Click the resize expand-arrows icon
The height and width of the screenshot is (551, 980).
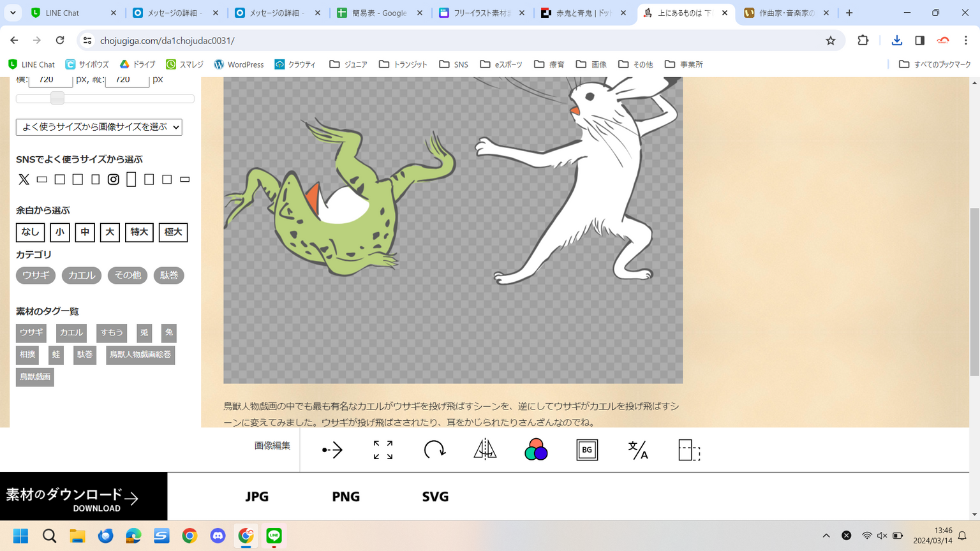[x=383, y=450]
